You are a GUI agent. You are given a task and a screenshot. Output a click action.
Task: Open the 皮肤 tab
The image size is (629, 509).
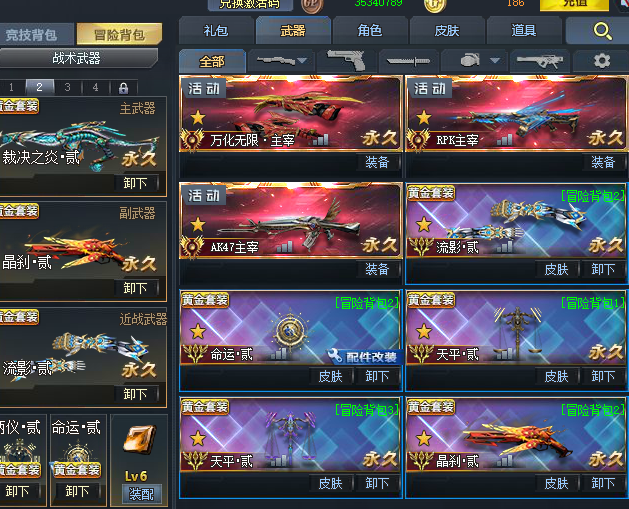[x=446, y=30]
